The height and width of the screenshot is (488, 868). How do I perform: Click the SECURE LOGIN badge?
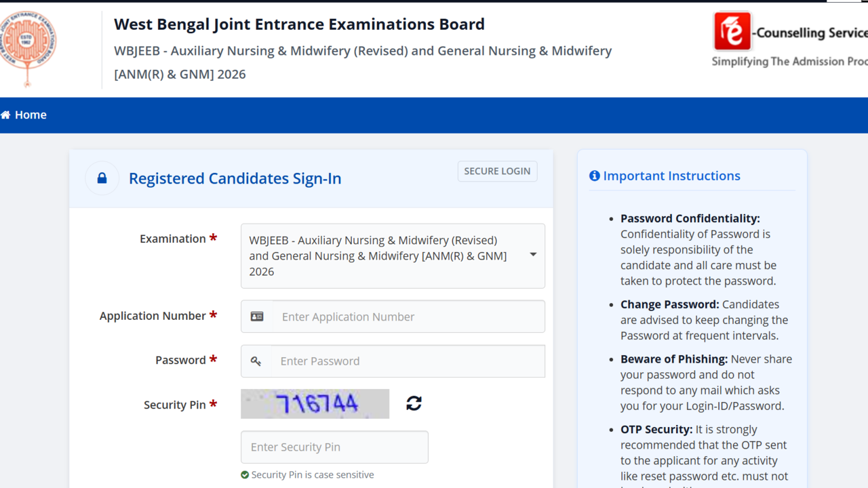tap(497, 171)
